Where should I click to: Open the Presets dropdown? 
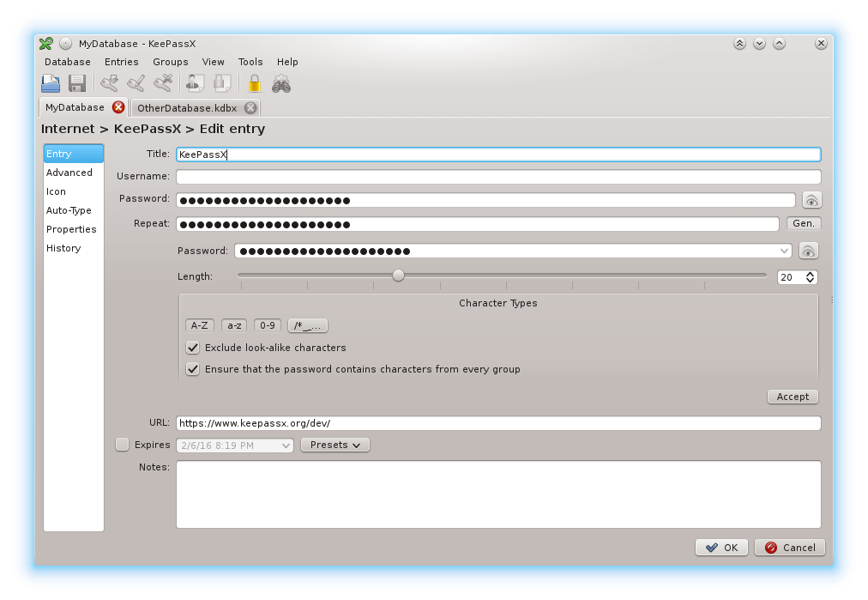click(335, 445)
